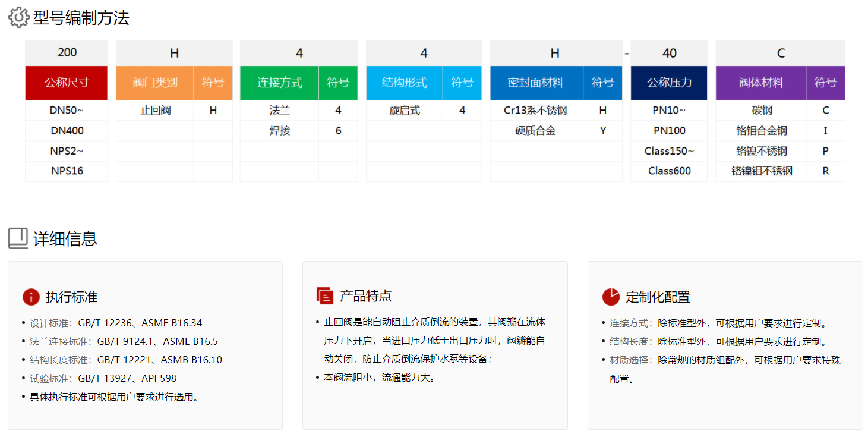
Task: Select the purple 阀体材料 header cell
Action: (761, 83)
